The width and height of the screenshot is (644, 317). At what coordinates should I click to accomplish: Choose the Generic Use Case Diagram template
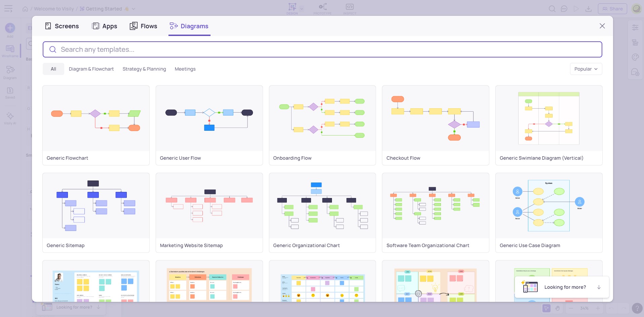coord(549,212)
